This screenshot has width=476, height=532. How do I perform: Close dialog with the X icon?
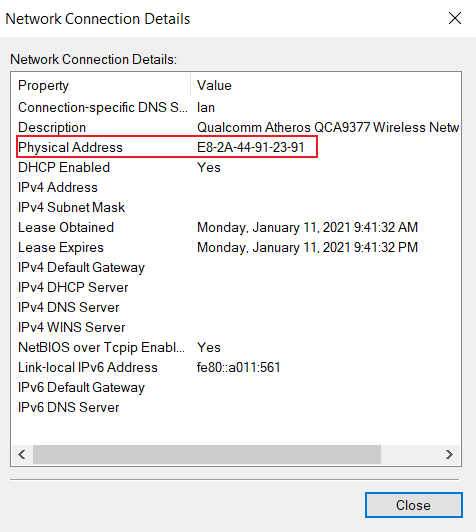point(455,18)
